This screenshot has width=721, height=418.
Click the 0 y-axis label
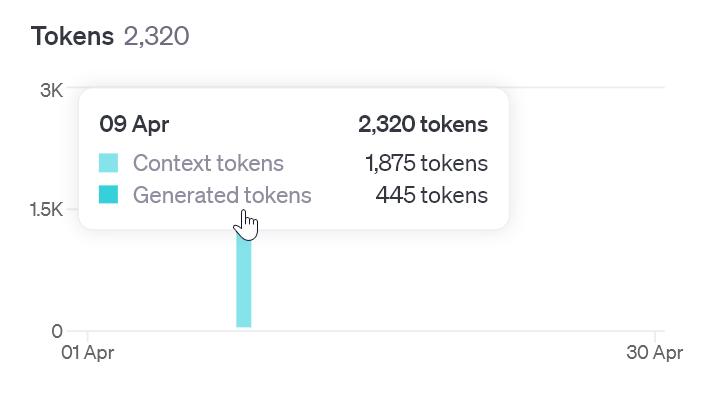(57, 331)
